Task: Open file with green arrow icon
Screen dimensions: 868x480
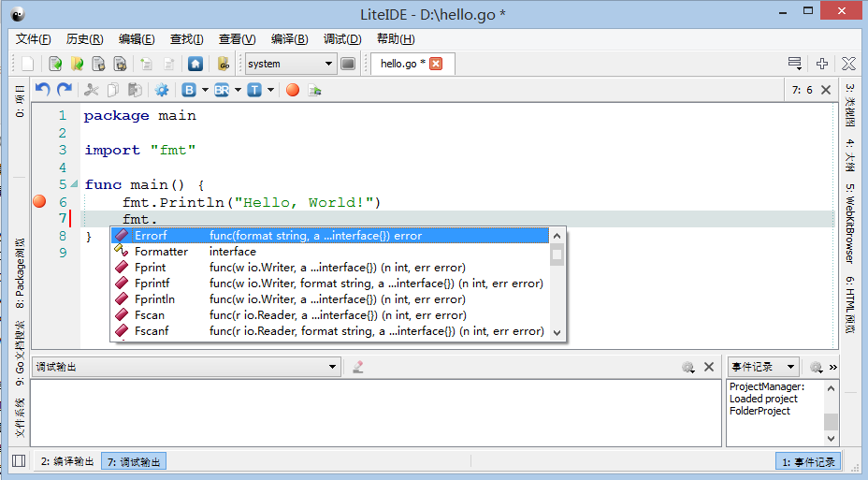Action: pos(55,64)
